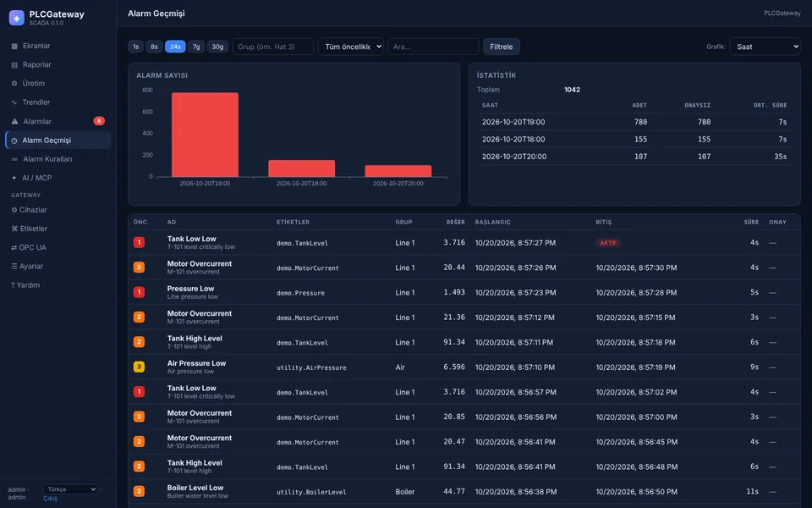
Task: Click priority 1 badge on Pressure Low row
Action: [139, 292]
